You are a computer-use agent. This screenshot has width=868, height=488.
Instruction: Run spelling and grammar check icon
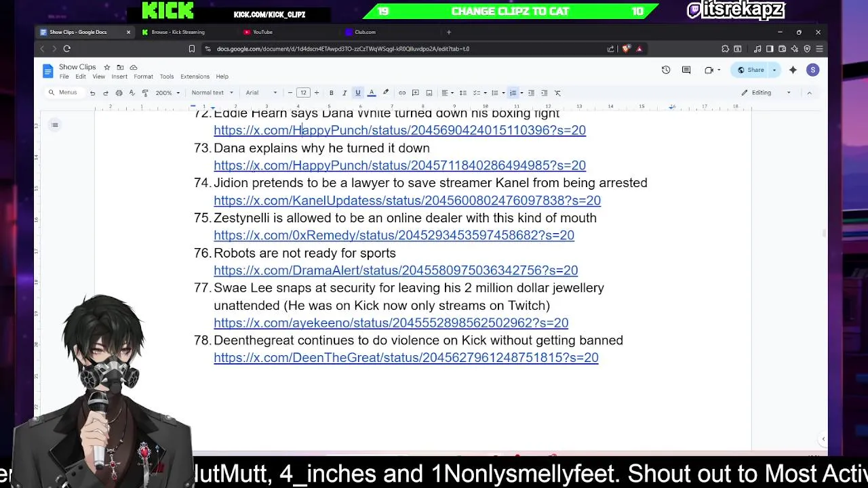(132, 93)
